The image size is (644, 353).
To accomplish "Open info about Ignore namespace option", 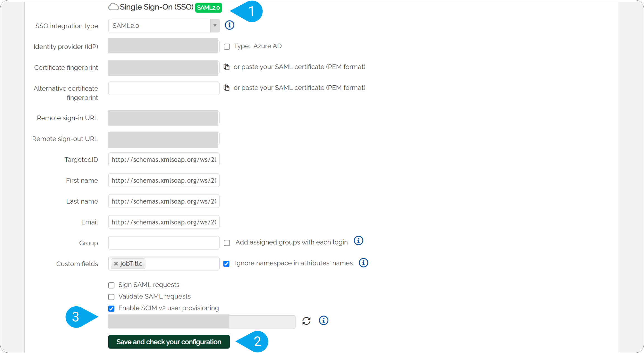I will click(363, 263).
